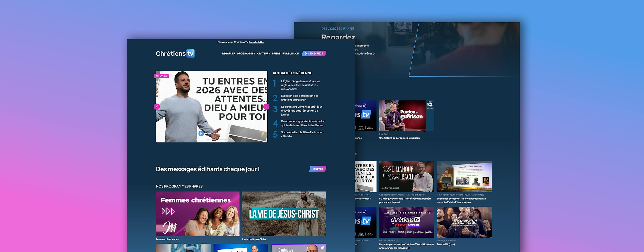Click the Il est écrit logo badge
Image resolution: width=644 pixels, height=252 pixels.
pyautogui.click(x=430, y=105)
